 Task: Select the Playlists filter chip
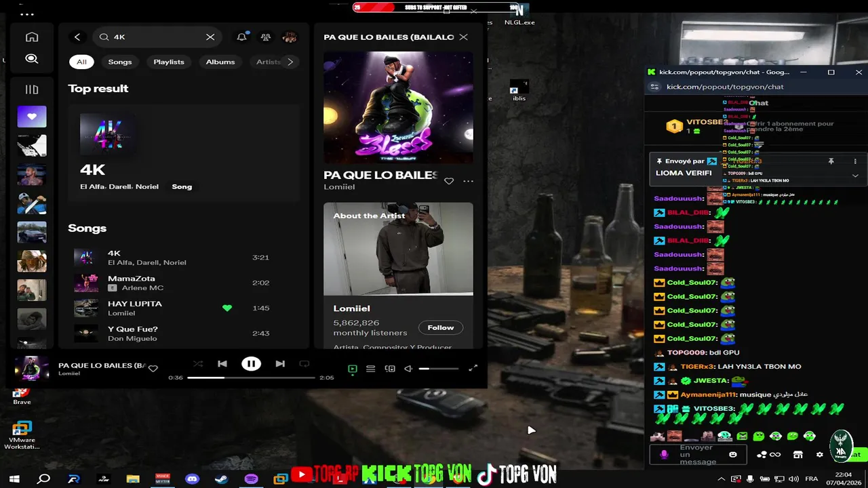click(x=169, y=62)
